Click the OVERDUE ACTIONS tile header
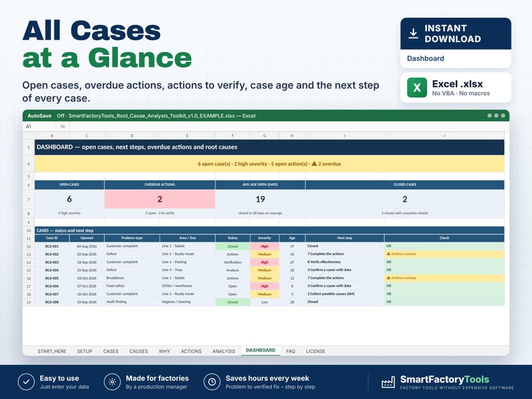The image size is (532, 399). click(160, 184)
